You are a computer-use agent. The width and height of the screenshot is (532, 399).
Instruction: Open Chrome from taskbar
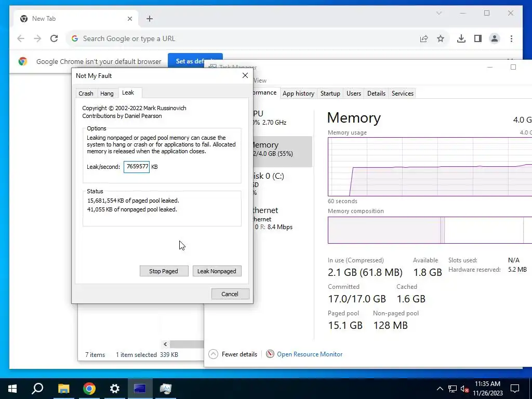click(x=89, y=389)
